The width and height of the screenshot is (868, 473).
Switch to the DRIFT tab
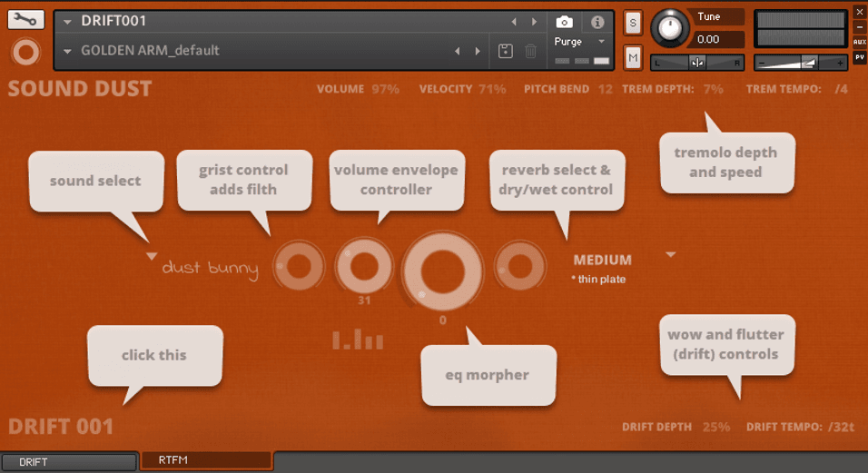[x=69, y=462]
